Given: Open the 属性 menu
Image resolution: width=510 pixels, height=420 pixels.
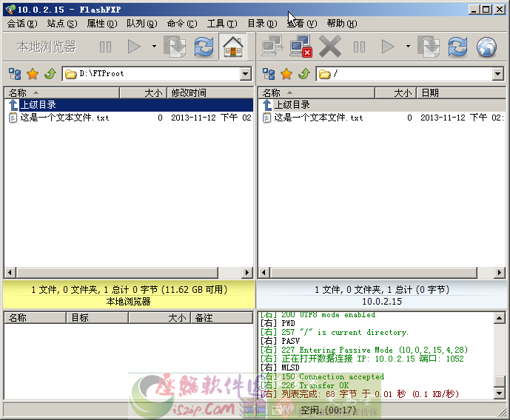Looking at the screenshot, I should 102,24.
